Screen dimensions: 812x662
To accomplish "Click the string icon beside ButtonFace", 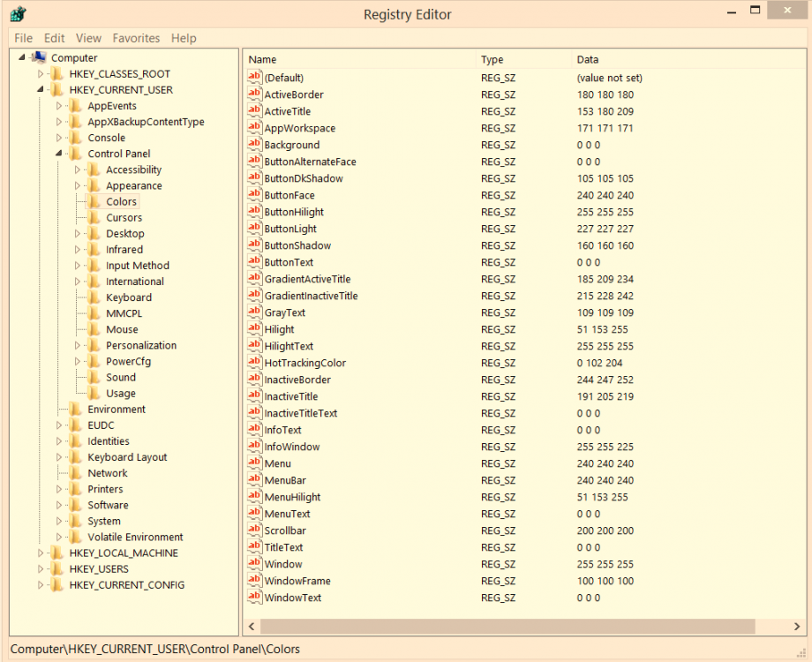I will pyautogui.click(x=254, y=194).
